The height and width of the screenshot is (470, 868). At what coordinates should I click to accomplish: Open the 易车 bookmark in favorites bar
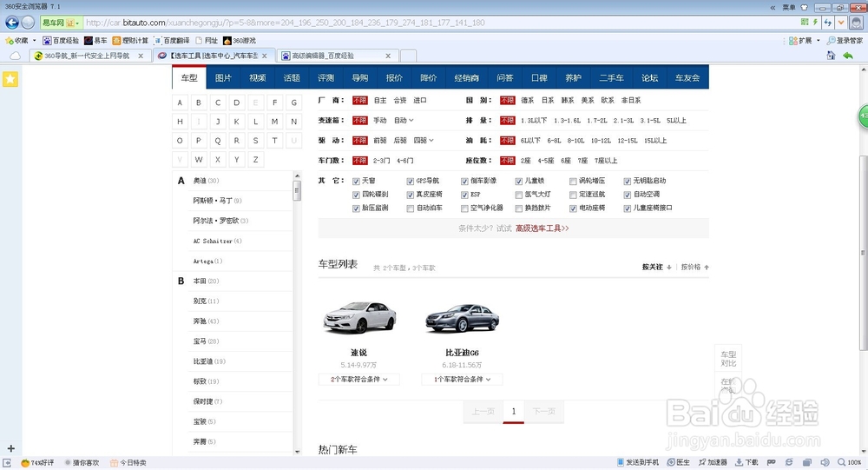pyautogui.click(x=95, y=41)
